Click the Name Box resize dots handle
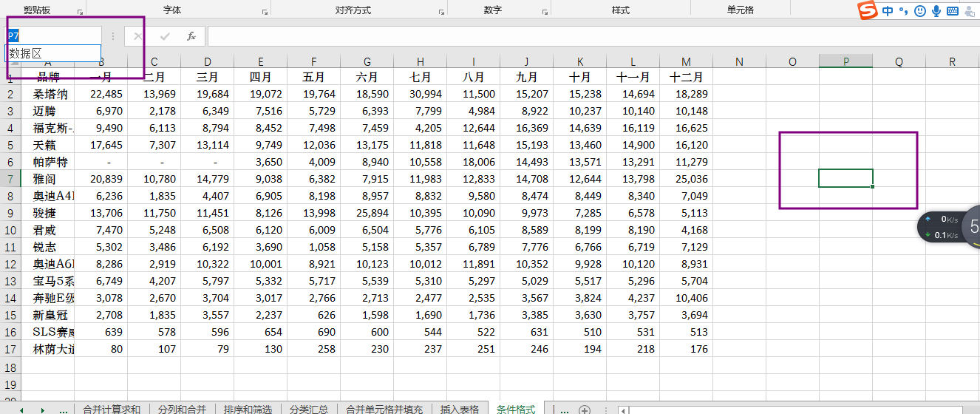The image size is (980, 414). point(113,35)
